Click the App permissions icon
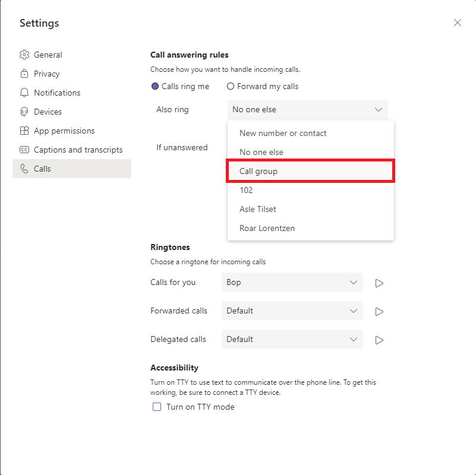Screen dimensions: 476x475 pos(24,131)
